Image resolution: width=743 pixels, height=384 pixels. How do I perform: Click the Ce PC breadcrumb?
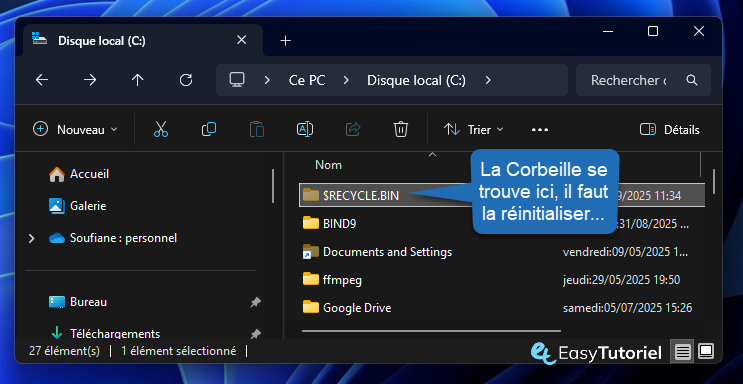point(307,80)
